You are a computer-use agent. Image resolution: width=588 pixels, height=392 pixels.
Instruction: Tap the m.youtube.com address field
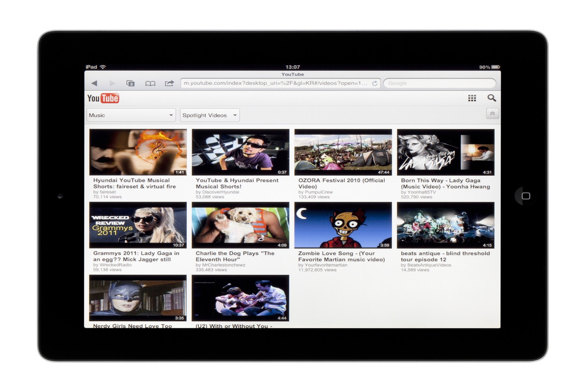point(280,83)
